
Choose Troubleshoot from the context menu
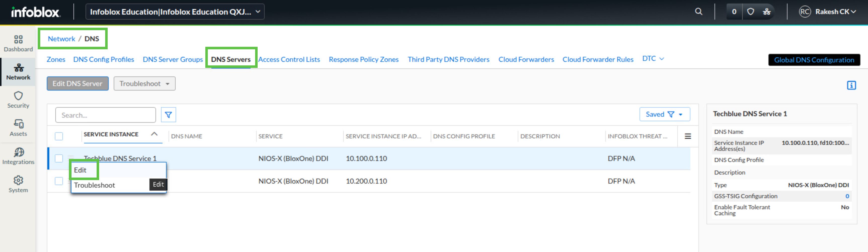pyautogui.click(x=94, y=185)
